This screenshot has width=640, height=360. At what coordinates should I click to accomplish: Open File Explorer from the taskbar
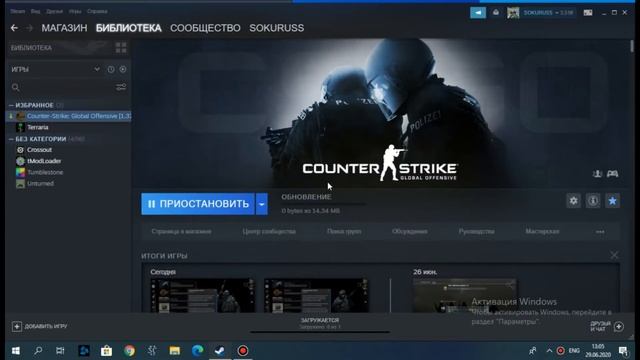coord(175,351)
